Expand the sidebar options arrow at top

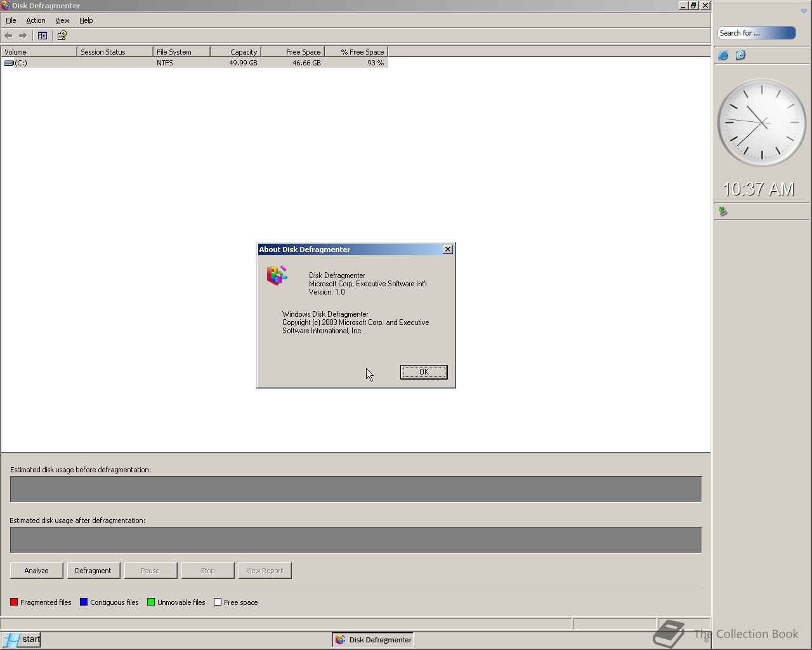pos(804,11)
